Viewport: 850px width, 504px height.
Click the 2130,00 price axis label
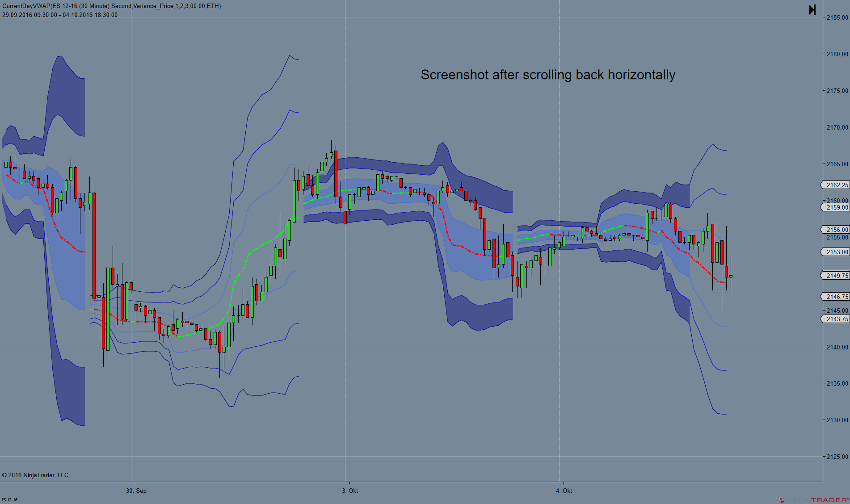837,420
